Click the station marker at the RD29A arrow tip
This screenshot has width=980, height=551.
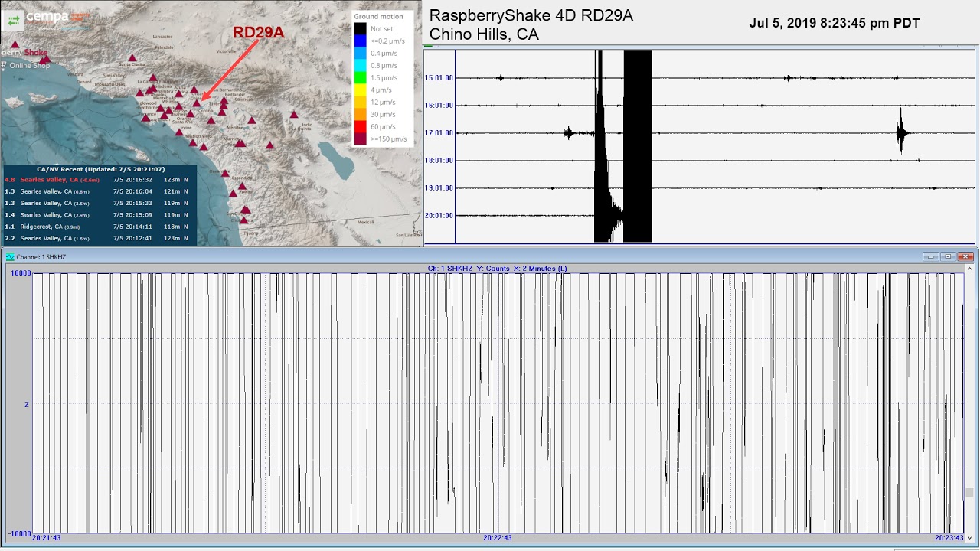click(196, 103)
